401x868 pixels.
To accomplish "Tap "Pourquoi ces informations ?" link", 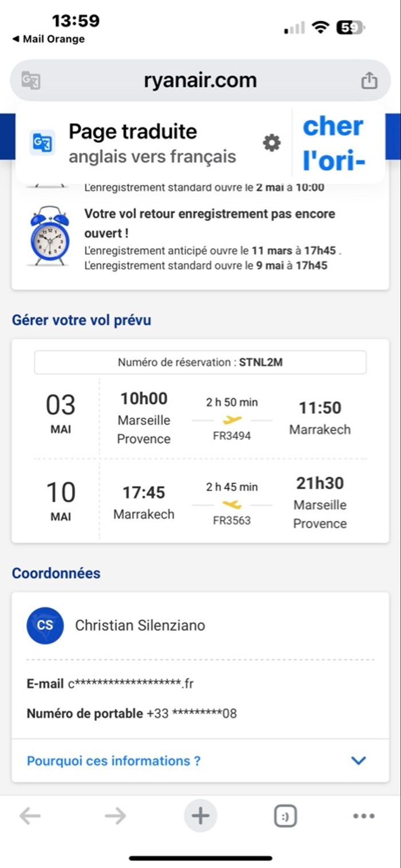I will [113, 761].
